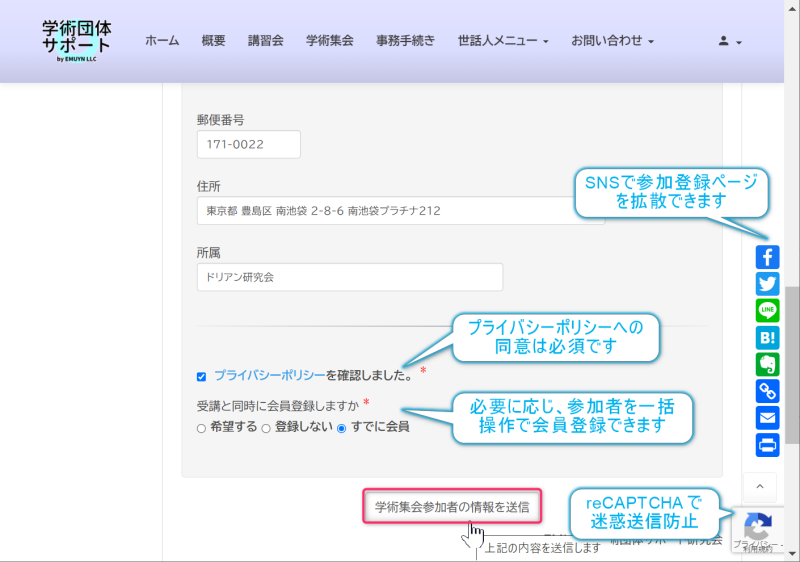Image resolution: width=800 pixels, height=562 pixels.
Task: Save page to Evernote
Action: (767, 364)
